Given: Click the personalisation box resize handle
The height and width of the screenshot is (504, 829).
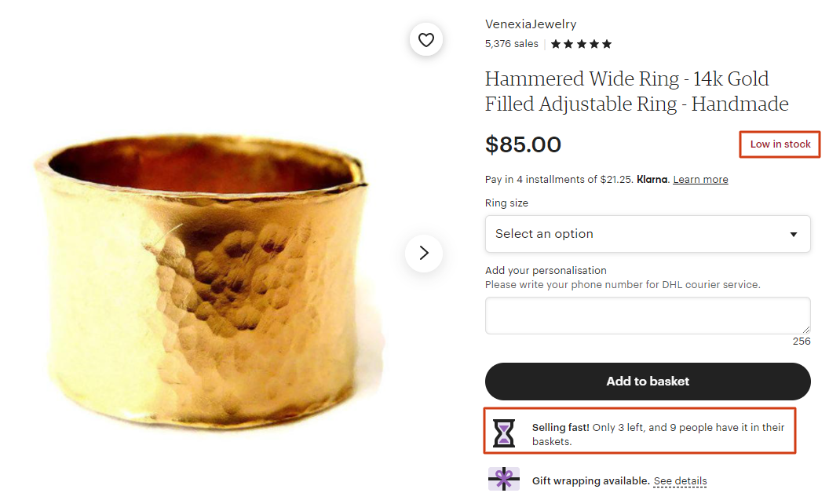Looking at the screenshot, I should [806, 330].
